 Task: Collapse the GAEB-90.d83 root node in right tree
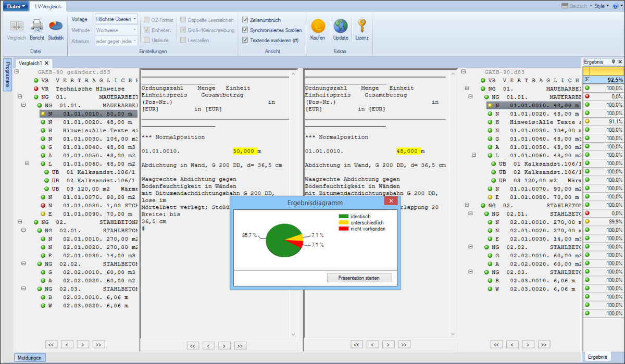coord(464,72)
